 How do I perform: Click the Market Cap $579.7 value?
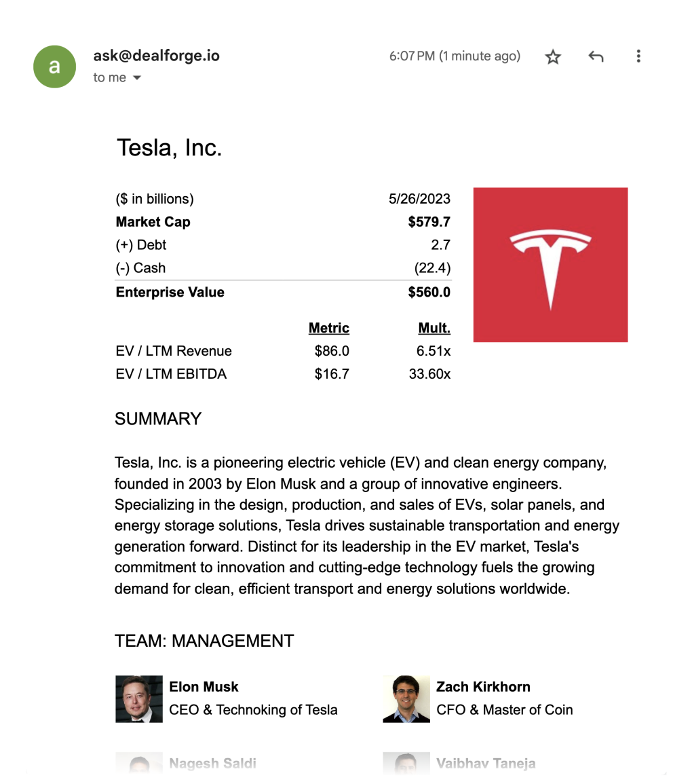(429, 222)
